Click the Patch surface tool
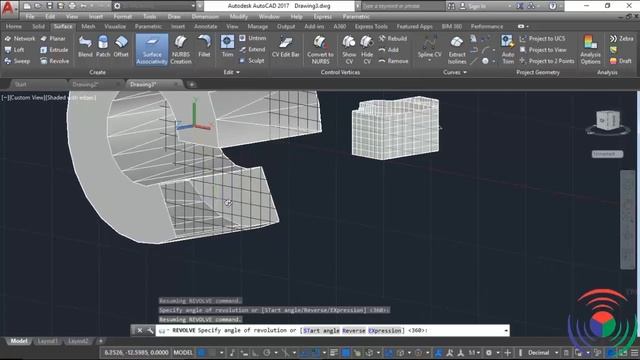Screen dimensions: 640x360 point(103,46)
